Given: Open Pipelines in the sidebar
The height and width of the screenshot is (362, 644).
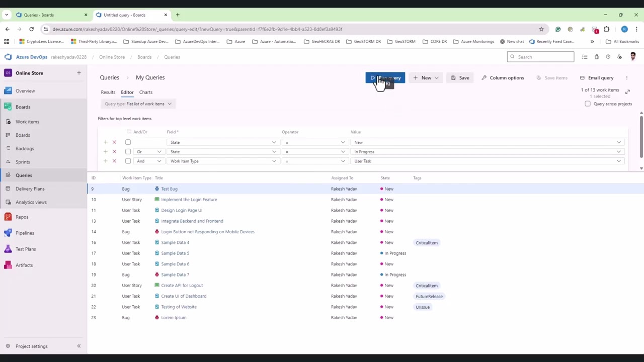Looking at the screenshot, I should point(25,233).
